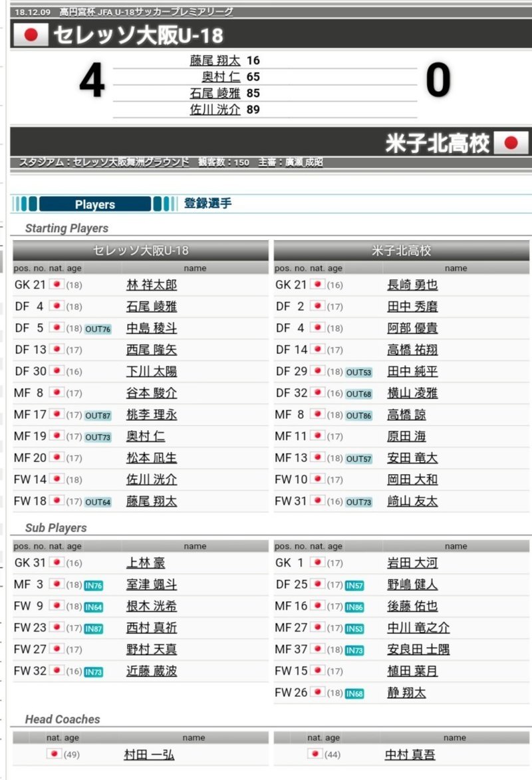Open player 高橋 諒 page
532x780 pixels.
(x=406, y=415)
